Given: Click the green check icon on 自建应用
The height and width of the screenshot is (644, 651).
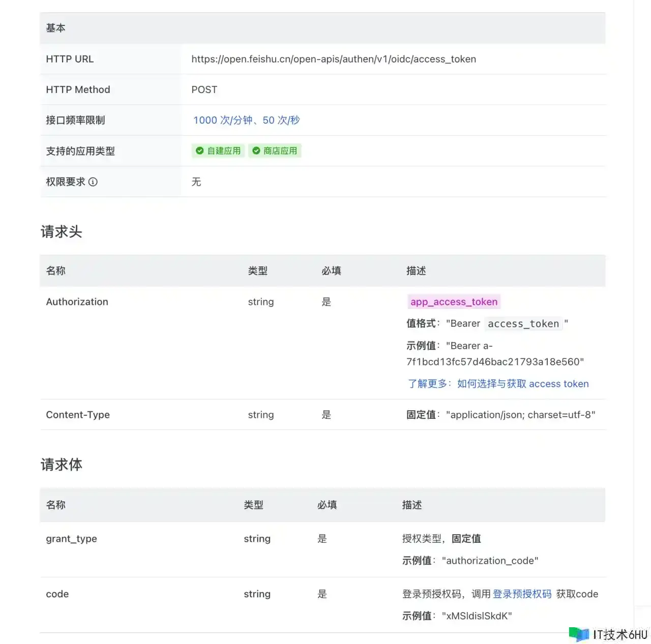Looking at the screenshot, I should click(200, 151).
